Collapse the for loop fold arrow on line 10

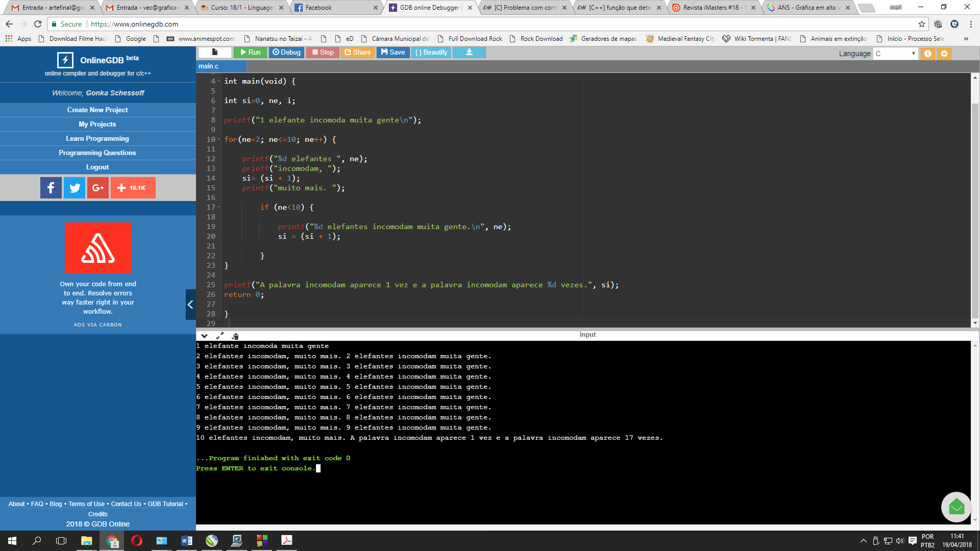point(219,139)
